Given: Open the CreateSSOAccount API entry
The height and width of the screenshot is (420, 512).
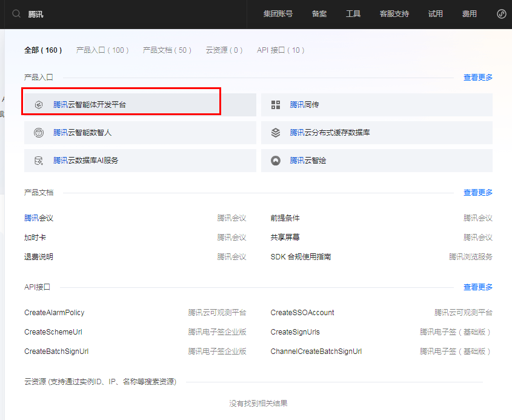Looking at the screenshot, I should click(x=302, y=313).
